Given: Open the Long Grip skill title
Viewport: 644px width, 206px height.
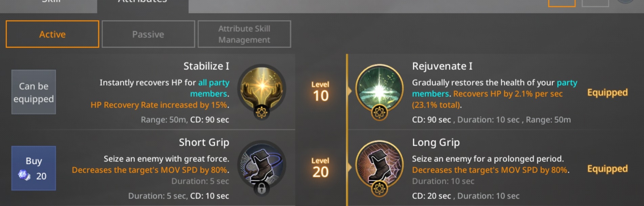Looking at the screenshot, I should 436,143.
